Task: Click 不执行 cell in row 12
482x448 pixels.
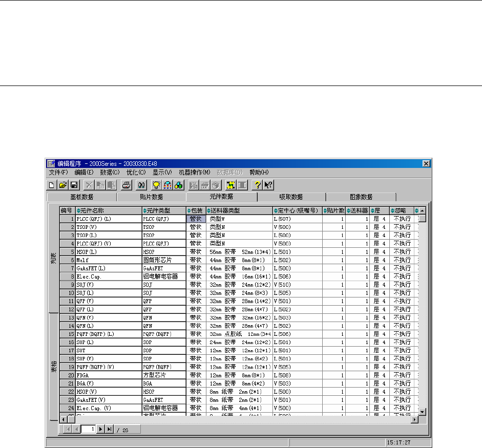Action: (402, 309)
